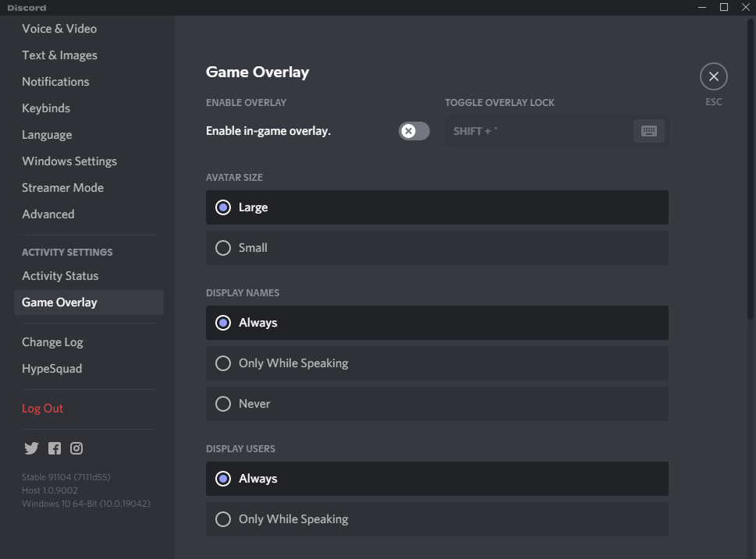Click the Log Out button

pos(43,409)
